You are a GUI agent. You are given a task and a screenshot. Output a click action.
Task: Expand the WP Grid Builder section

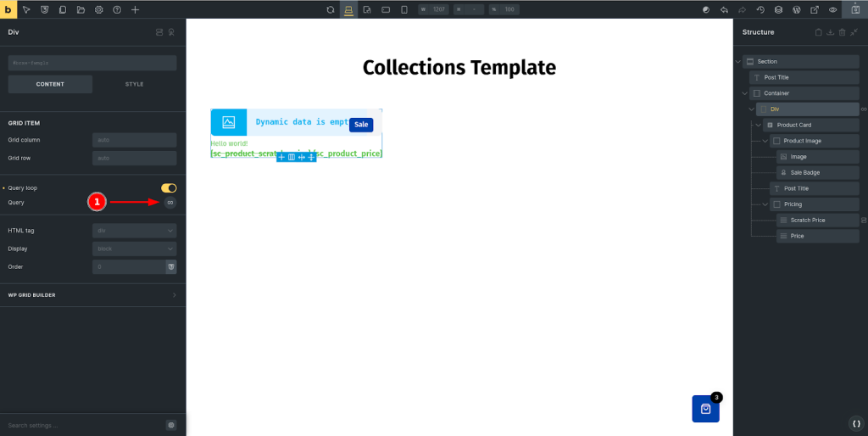tap(92, 295)
